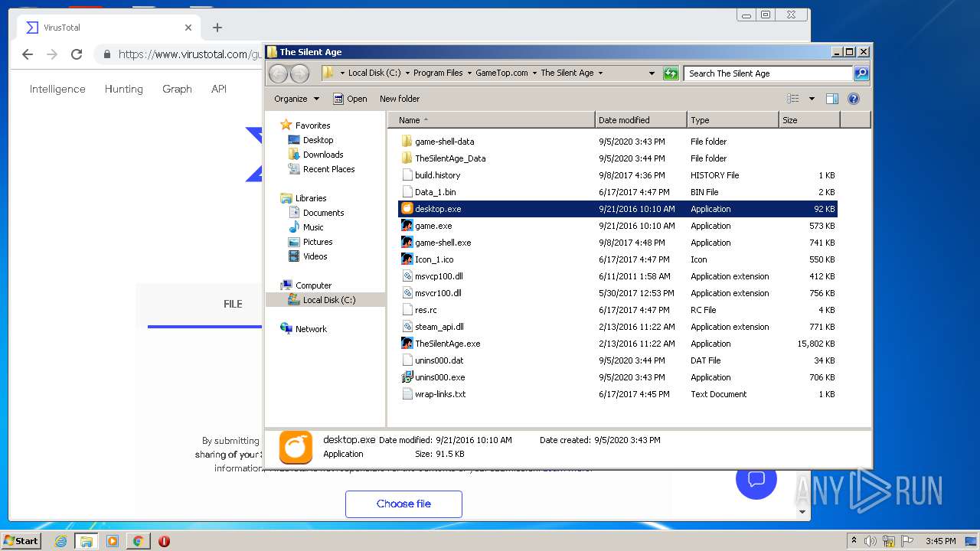
Task: Toggle the preview pane icon
Action: point(832,99)
